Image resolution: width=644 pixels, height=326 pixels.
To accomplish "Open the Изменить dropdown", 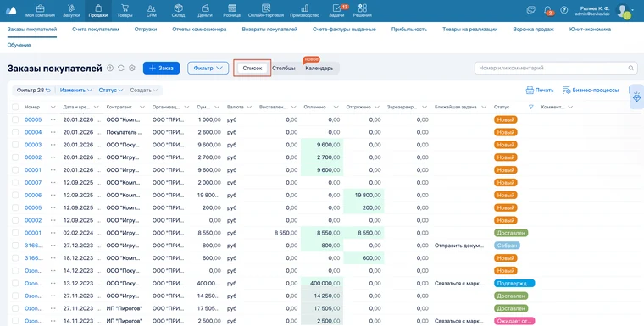I will click(x=76, y=91).
